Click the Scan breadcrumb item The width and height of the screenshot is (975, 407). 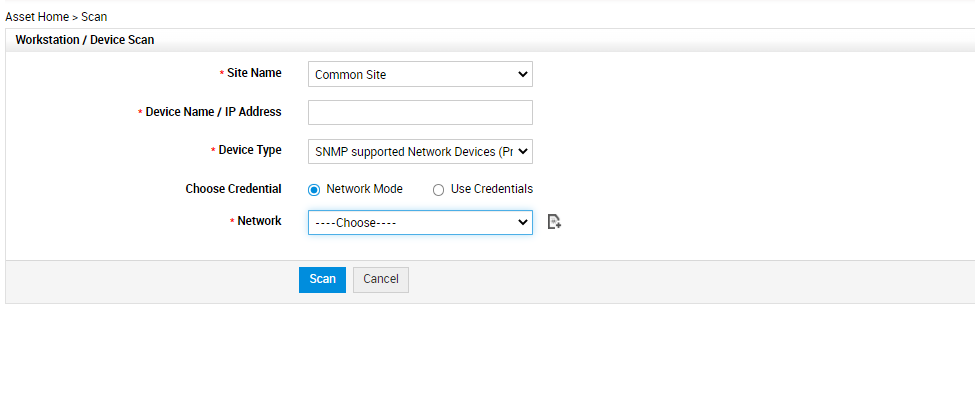click(94, 17)
